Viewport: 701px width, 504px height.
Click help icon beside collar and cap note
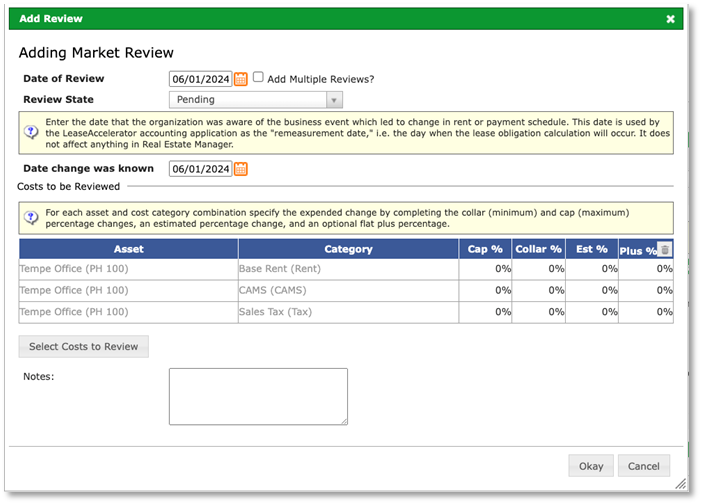[31, 218]
